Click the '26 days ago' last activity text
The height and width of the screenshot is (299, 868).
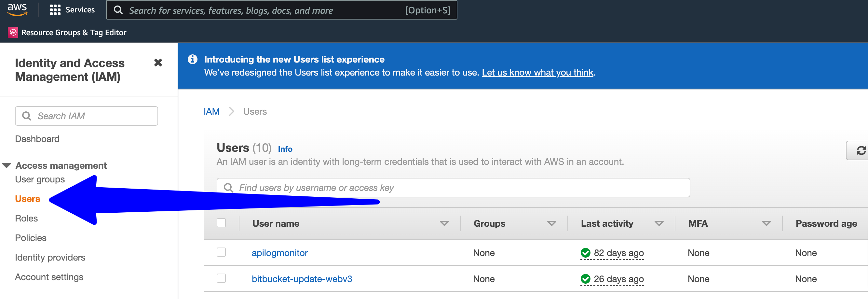(619, 279)
